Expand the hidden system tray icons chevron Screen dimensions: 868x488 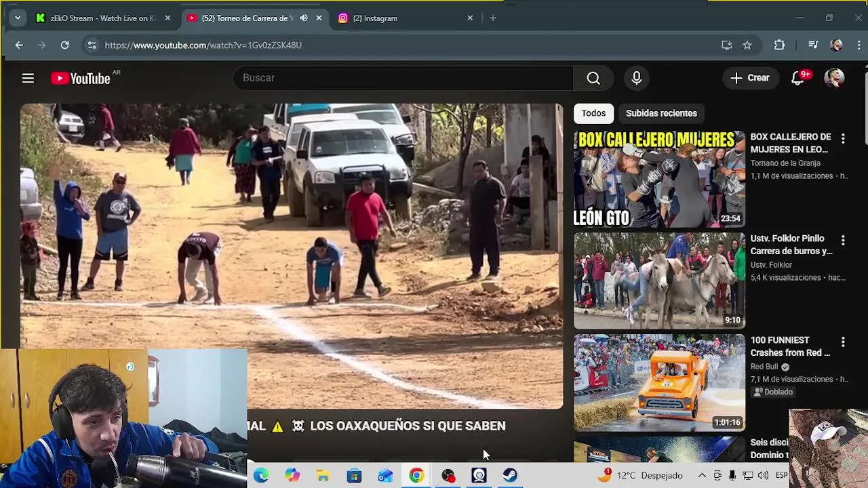(702, 476)
